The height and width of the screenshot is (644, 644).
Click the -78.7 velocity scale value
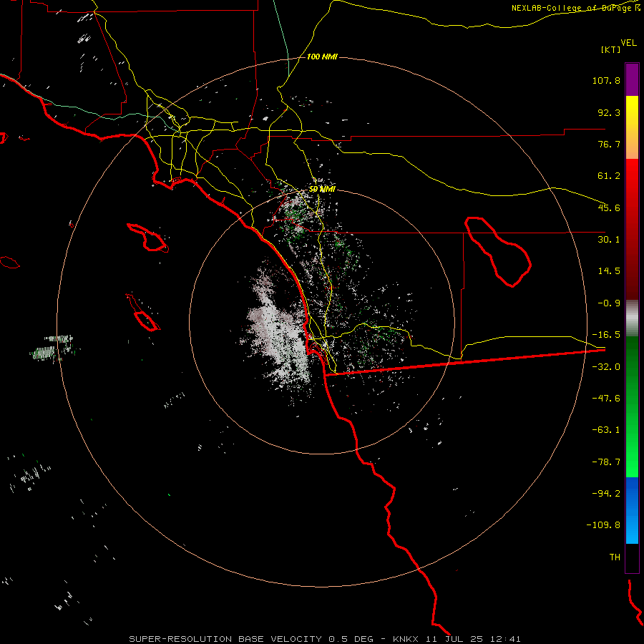point(606,462)
